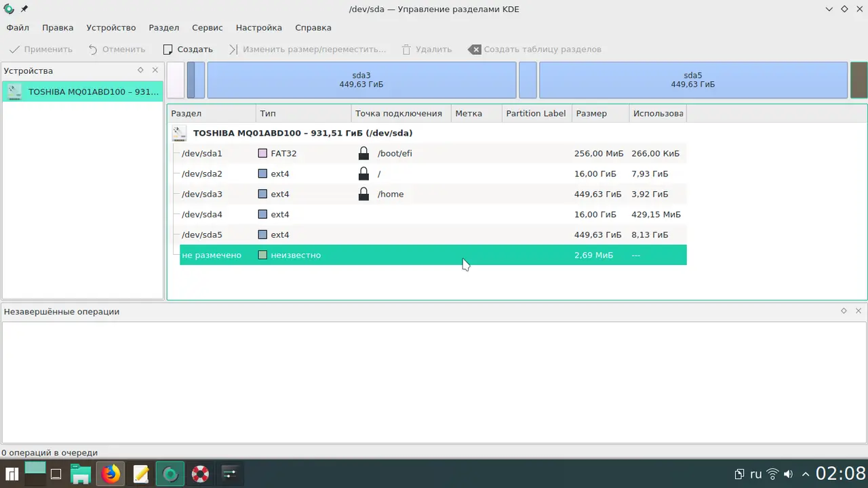868x488 pixels.
Task: Sort by Точка подключения column header
Action: 401,113
